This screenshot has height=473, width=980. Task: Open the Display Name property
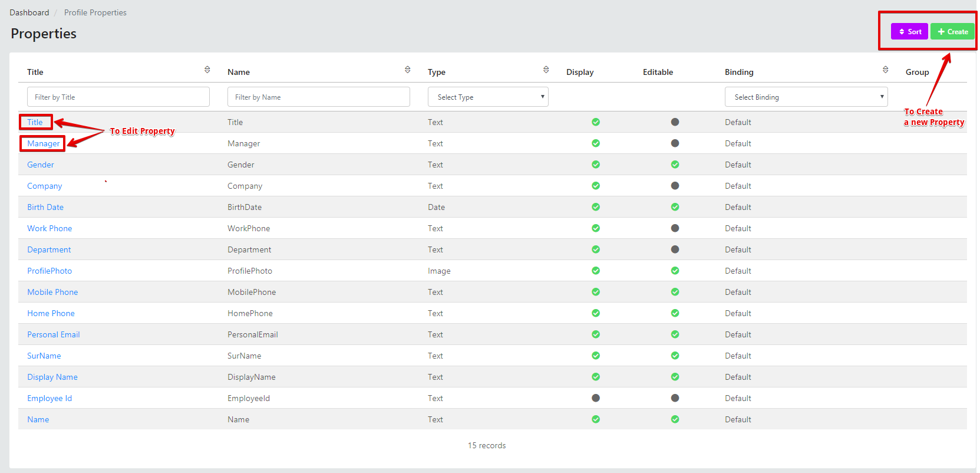click(x=52, y=377)
